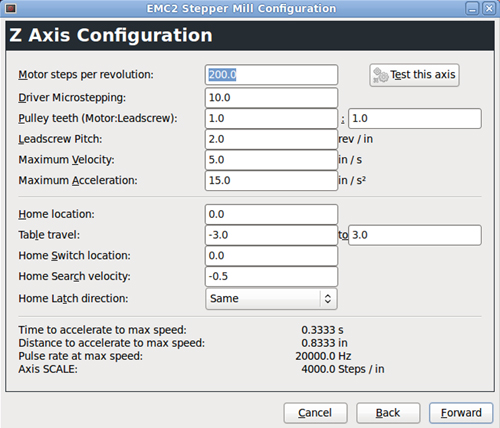500x428 pixels.
Task: Go Back to the previous axis page
Action: coord(388,413)
